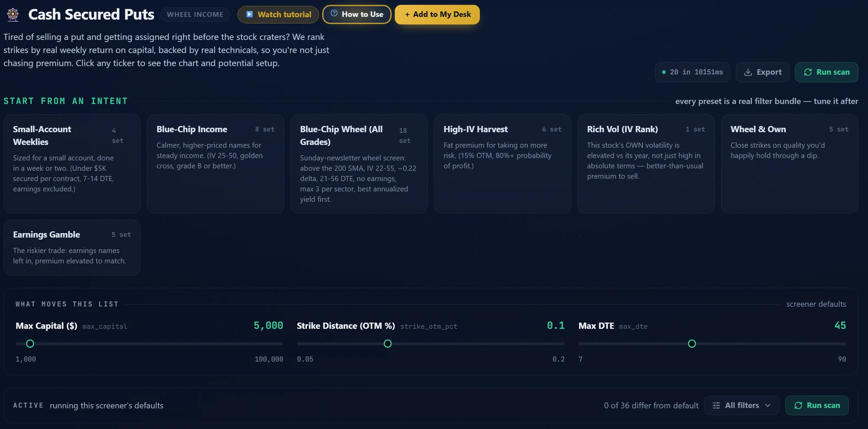
Task: Click the 0.1 strike distance value
Action: [556, 326]
